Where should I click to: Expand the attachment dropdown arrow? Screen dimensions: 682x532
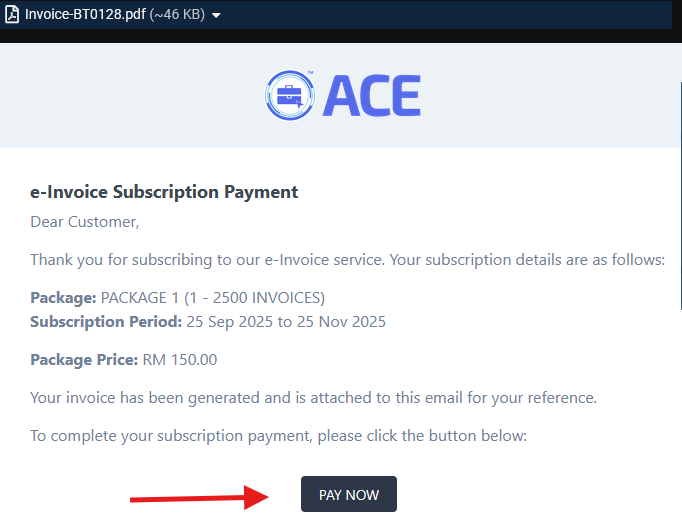(216, 16)
